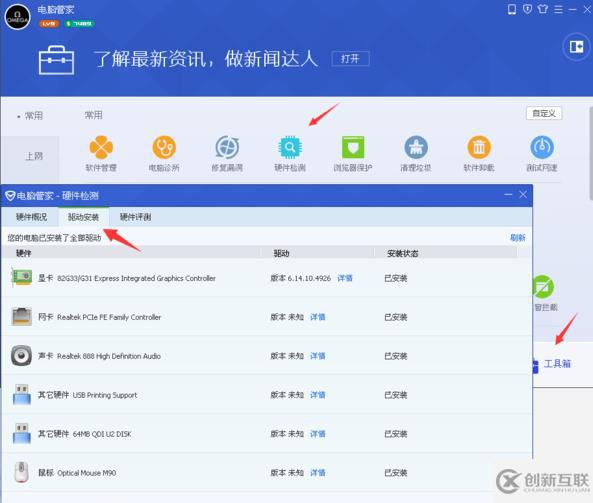Open 详情 link for 64MB QDI U2 DISK
Screen dimensions: 593x503
tap(318, 434)
